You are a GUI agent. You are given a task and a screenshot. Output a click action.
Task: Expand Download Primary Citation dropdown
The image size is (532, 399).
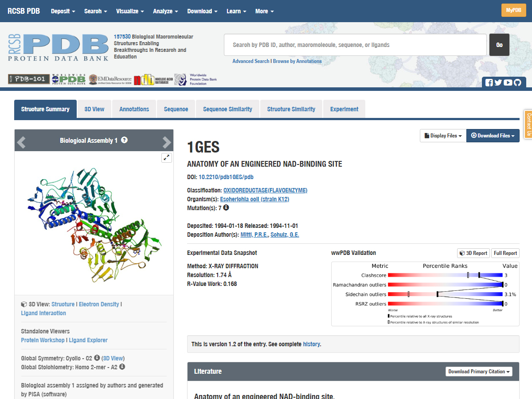pyautogui.click(x=479, y=372)
